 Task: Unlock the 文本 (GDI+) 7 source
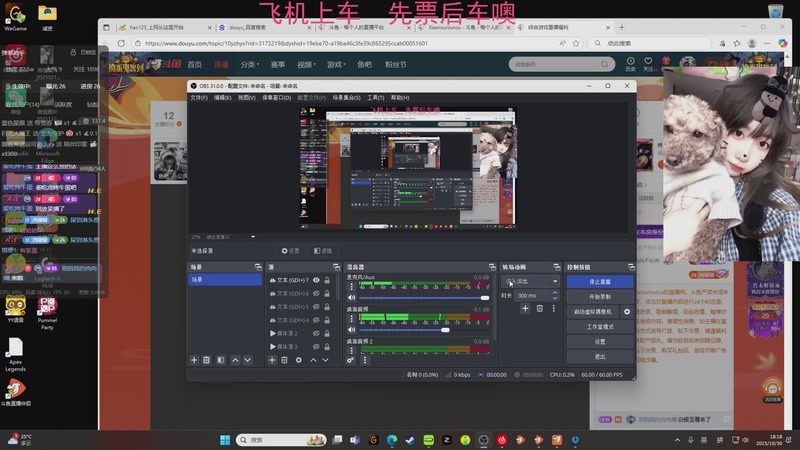click(327, 280)
